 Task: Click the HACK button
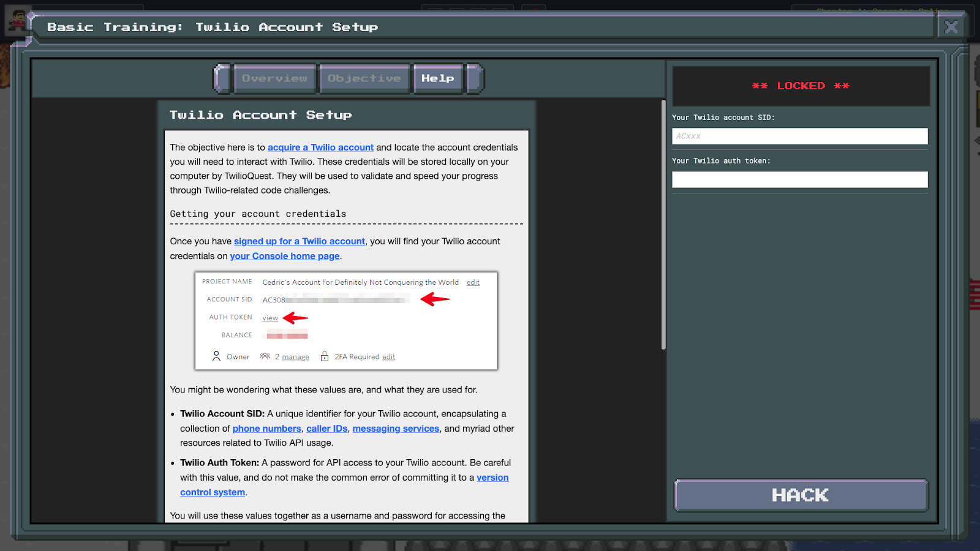click(801, 495)
